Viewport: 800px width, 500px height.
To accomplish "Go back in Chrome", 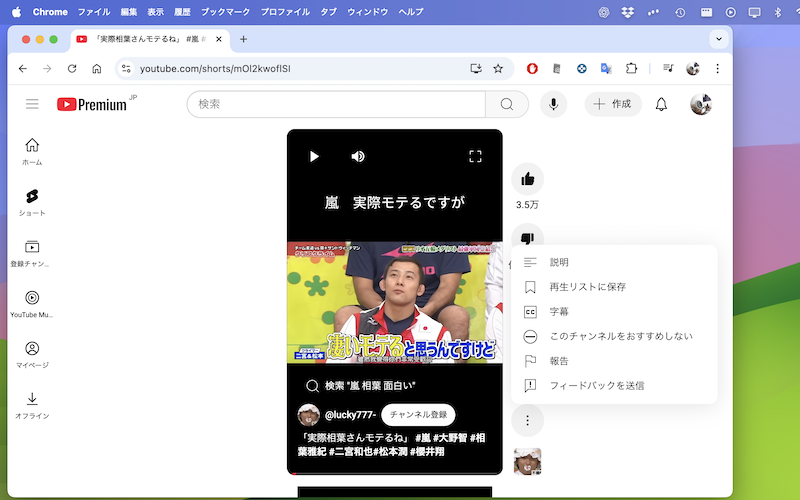I will point(22,68).
